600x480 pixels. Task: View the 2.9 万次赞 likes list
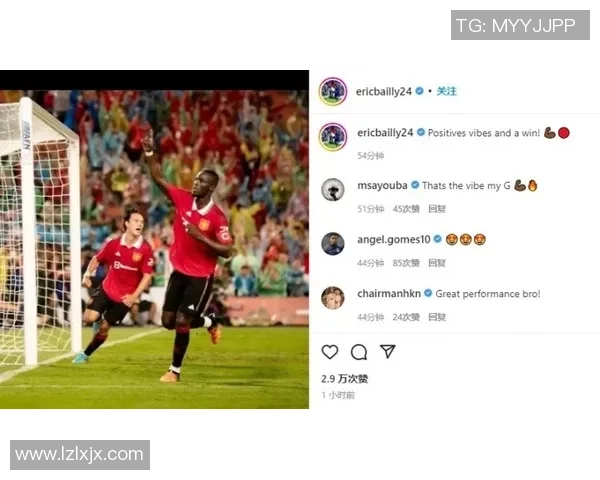pos(344,379)
